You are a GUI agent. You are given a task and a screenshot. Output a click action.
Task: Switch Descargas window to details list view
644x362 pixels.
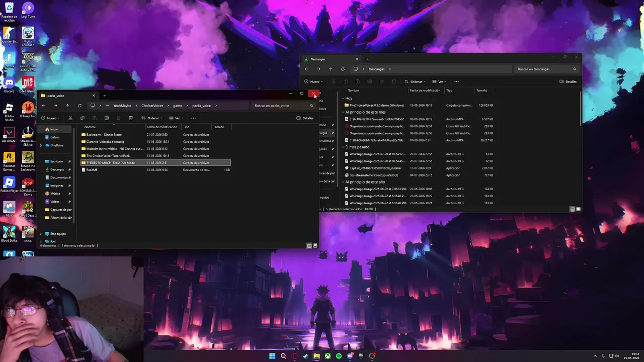coord(572,209)
